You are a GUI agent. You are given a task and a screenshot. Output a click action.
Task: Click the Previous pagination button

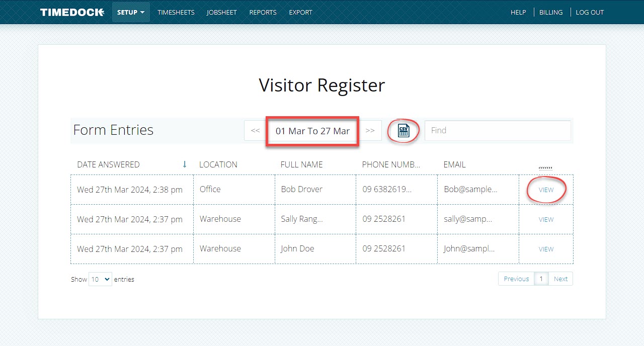[x=516, y=279]
